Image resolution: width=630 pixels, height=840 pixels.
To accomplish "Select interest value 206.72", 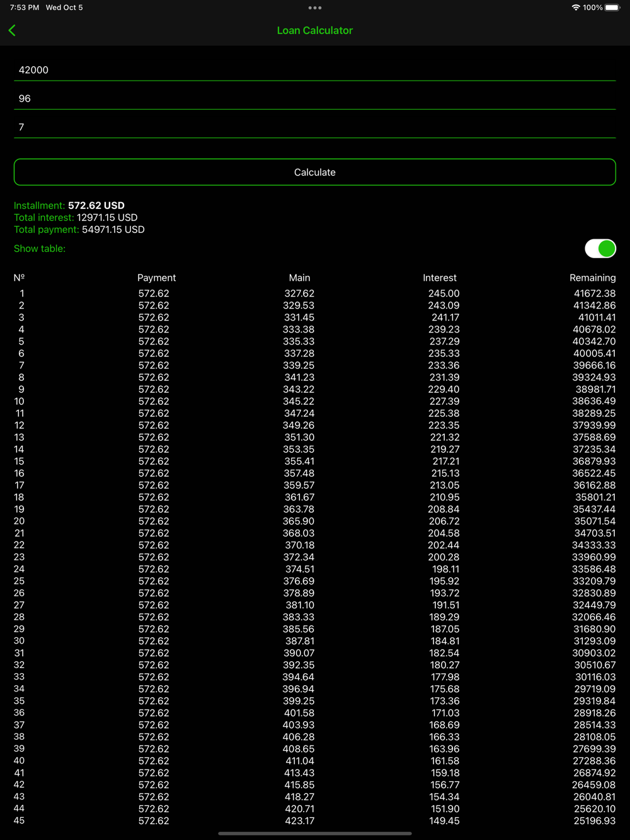I will coord(444,521).
